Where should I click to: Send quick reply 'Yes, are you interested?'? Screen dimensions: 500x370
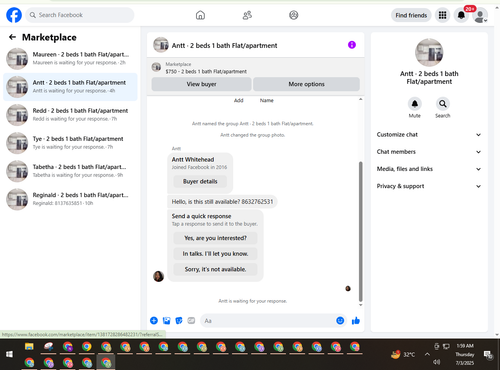point(215,238)
